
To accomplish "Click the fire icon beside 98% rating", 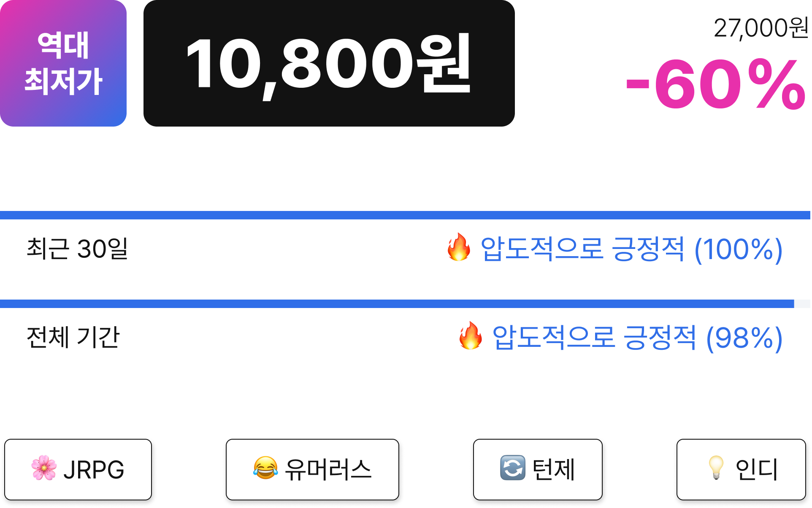I will coord(471,336).
